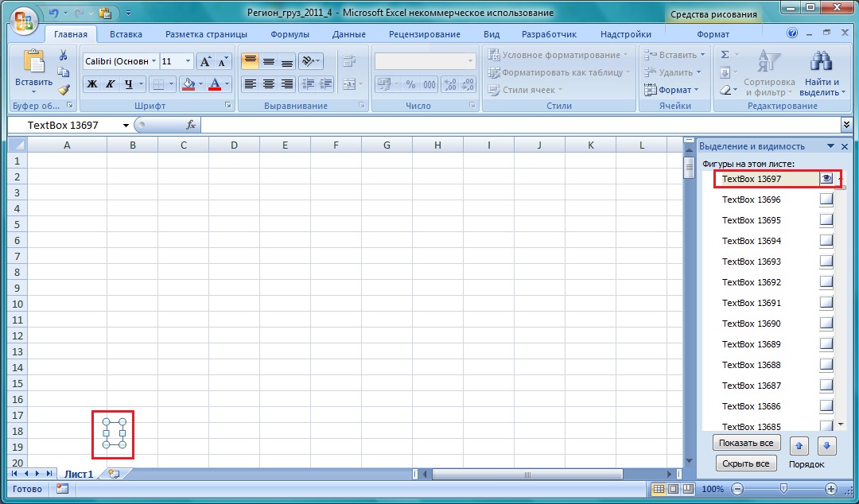
Task: Click the Clear eraser icon
Action: pos(725,89)
